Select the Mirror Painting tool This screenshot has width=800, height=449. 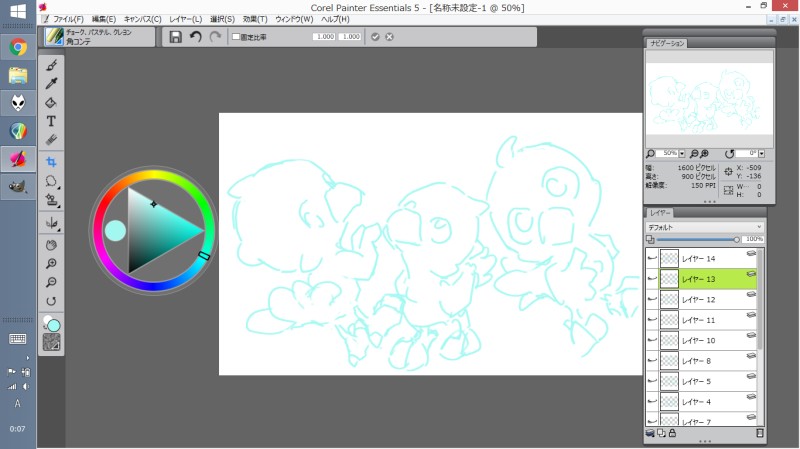tap(51, 223)
